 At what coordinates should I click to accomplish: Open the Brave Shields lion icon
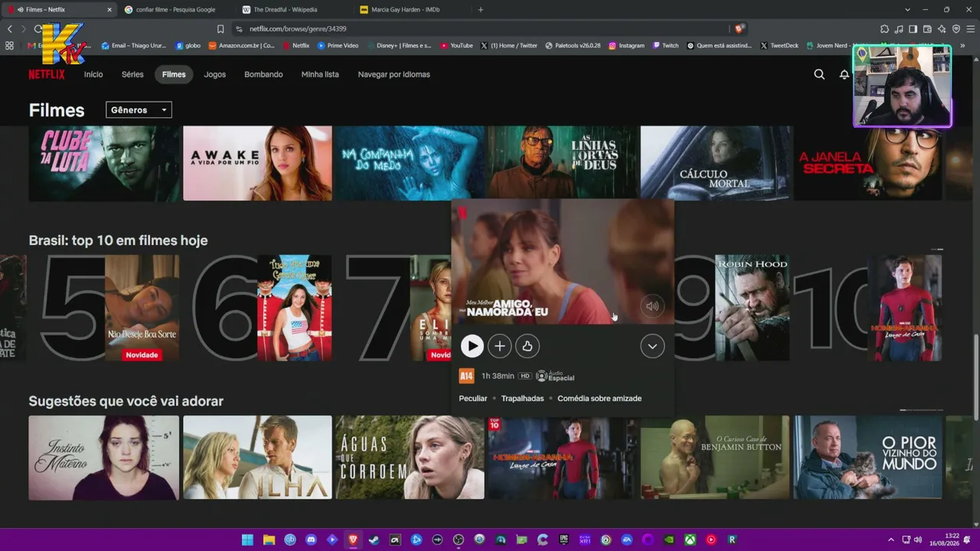click(x=738, y=28)
